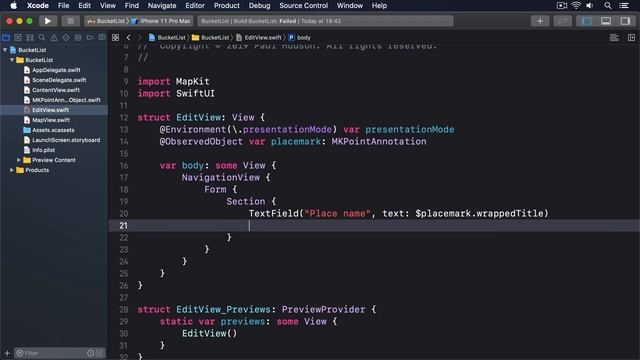This screenshot has width=640, height=360.
Task: Open Info.plist file
Action: point(43,150)
